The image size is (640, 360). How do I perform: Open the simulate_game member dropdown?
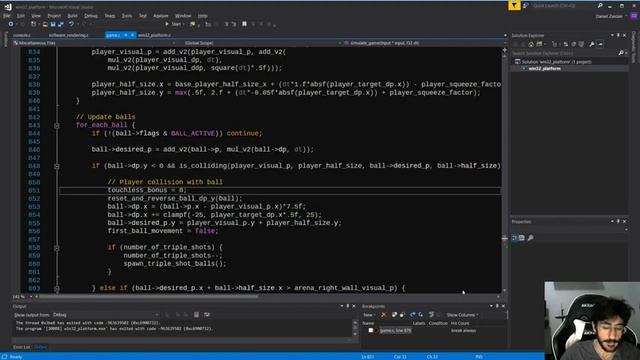pyautogui.click(x=424, y=43)
